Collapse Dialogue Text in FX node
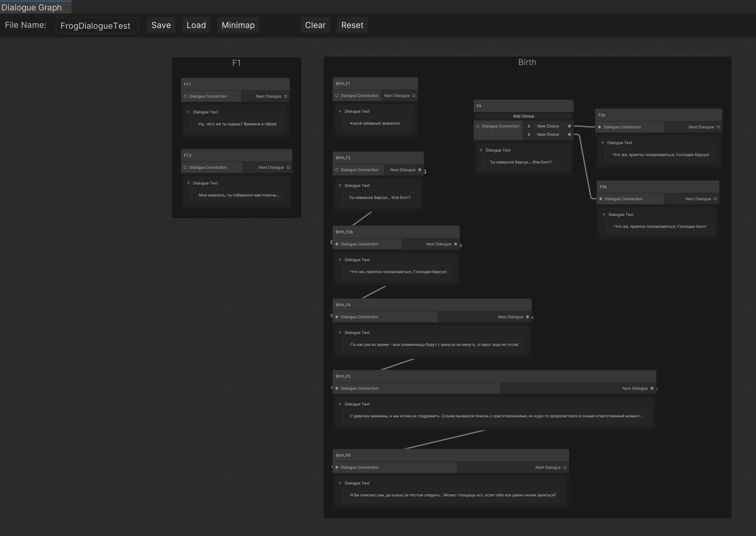The height and width of the screenshot is (536, 756). click(x=481, y=150)
